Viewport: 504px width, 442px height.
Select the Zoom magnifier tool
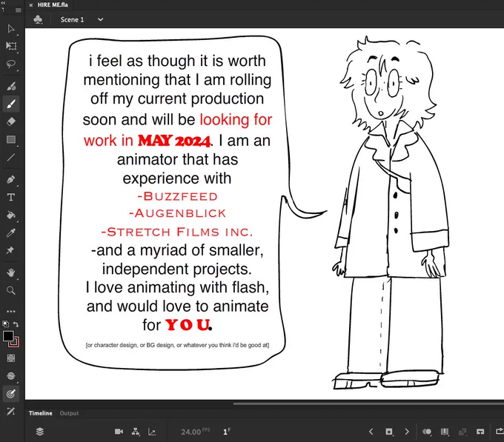(11, 290)
